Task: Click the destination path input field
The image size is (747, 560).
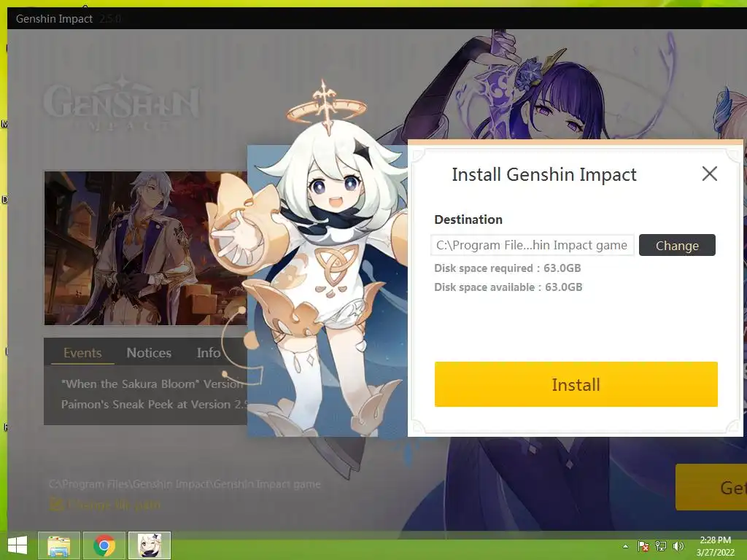Action: (532, 245)
